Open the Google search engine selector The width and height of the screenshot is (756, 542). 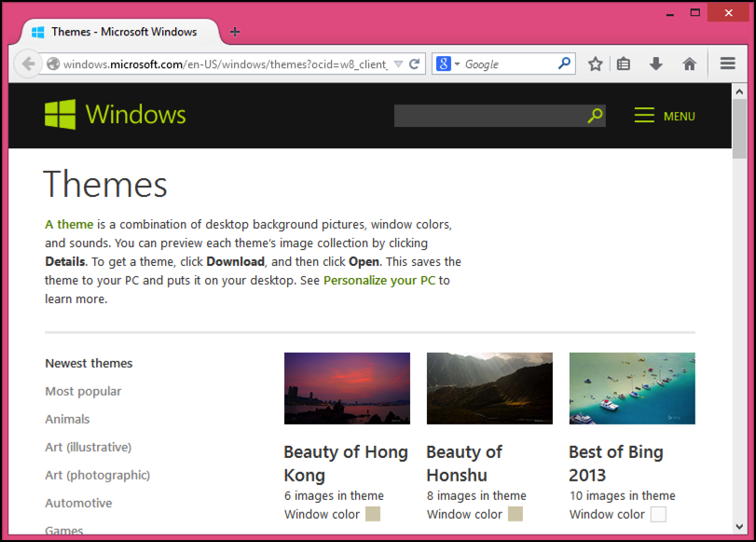[447, 63]
